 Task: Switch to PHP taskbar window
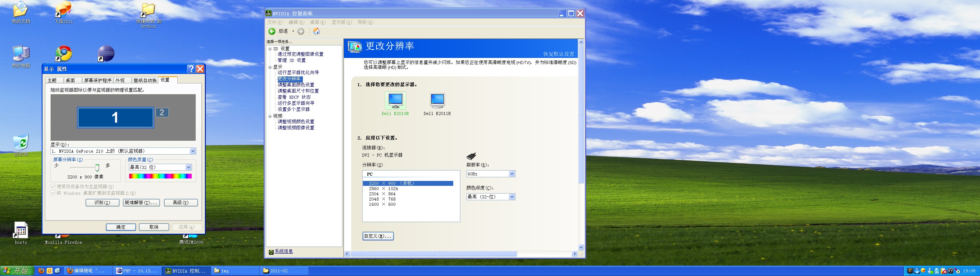click(138, 271)
